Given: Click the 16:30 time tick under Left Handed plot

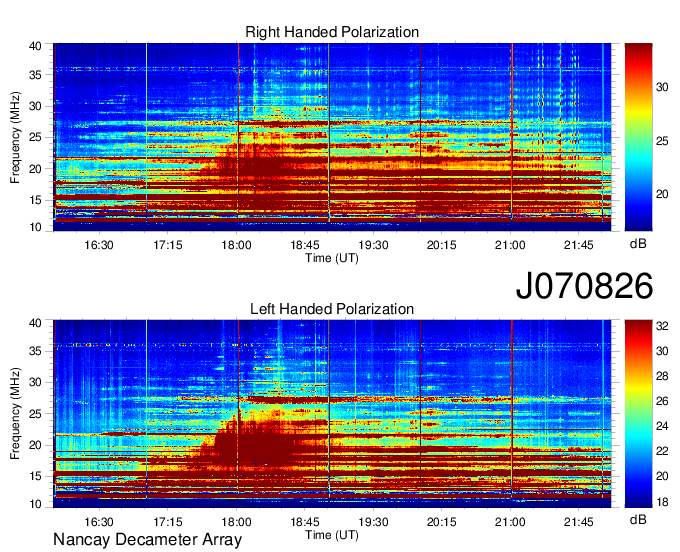Looking at the screenshot, I should pos(99,522).
